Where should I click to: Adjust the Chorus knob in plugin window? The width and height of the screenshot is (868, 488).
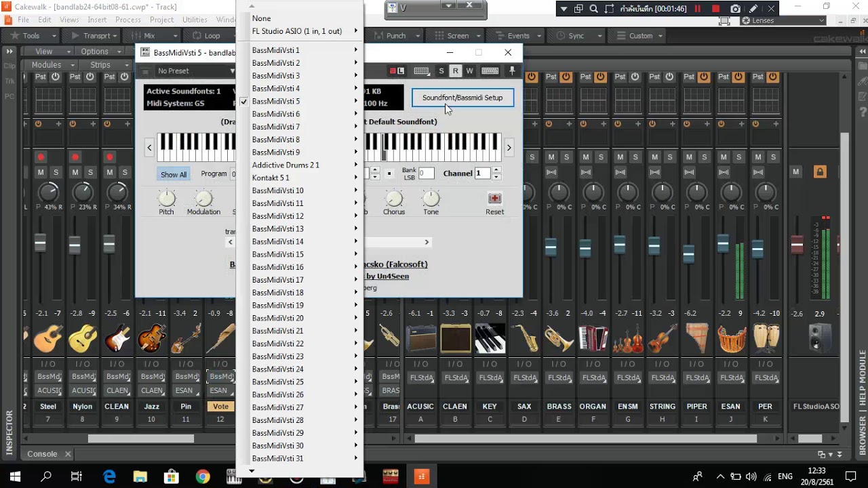click(394, 199)
